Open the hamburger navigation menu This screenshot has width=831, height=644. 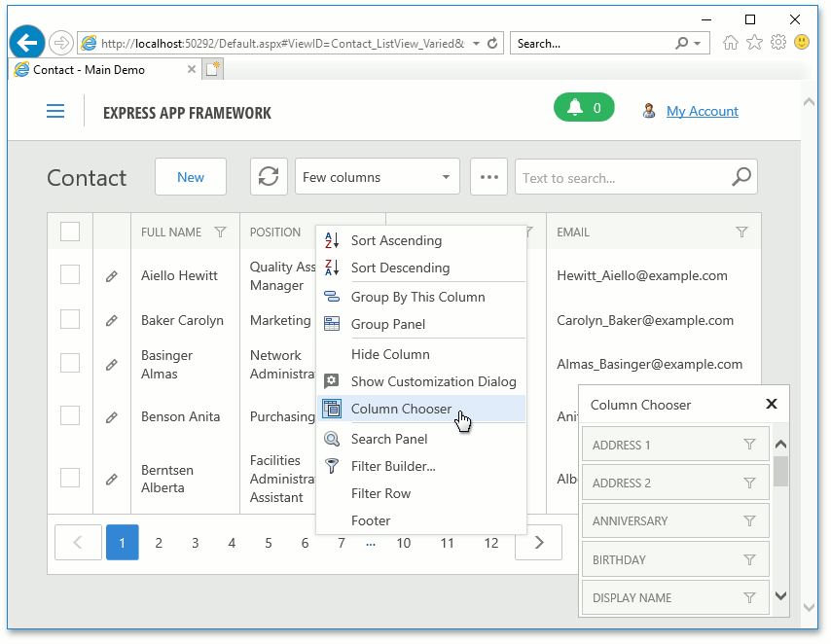(55, 111)
